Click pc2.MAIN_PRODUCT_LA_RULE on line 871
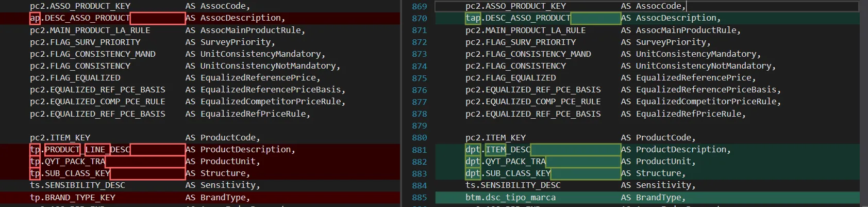This screenshot has height=207, width=868. 526,30
